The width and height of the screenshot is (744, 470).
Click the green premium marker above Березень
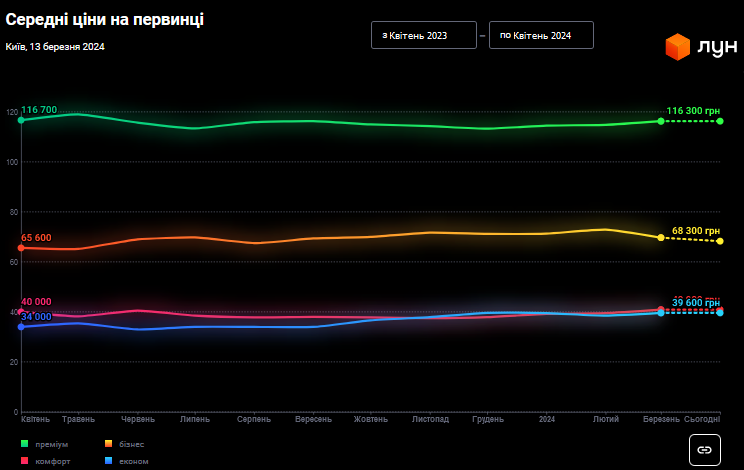coord(661,121)
